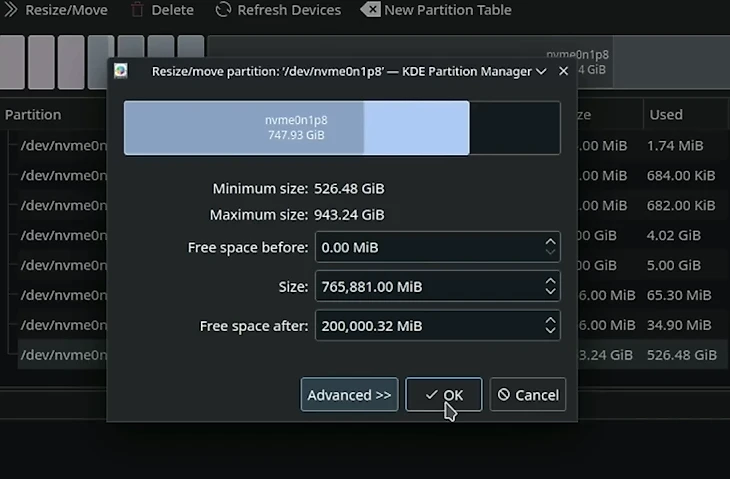Click the dark unallocated area of the resize bar
The image size is (730, 479).
514,127
